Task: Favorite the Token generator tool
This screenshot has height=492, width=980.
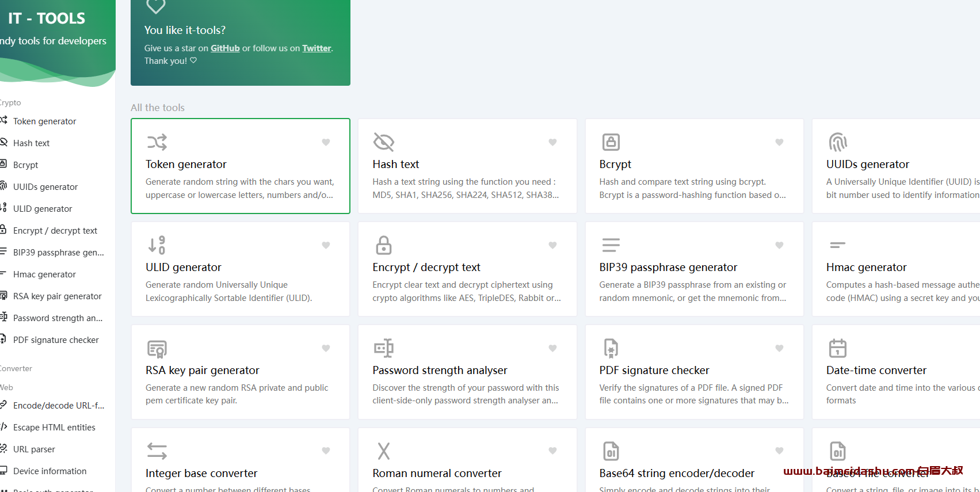Action: [x=326, y=142]
